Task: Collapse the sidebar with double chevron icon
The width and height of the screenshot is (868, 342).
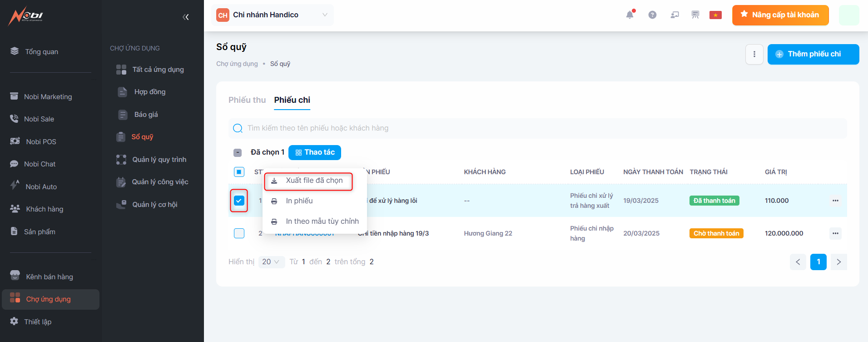Action: click(185, 17)
